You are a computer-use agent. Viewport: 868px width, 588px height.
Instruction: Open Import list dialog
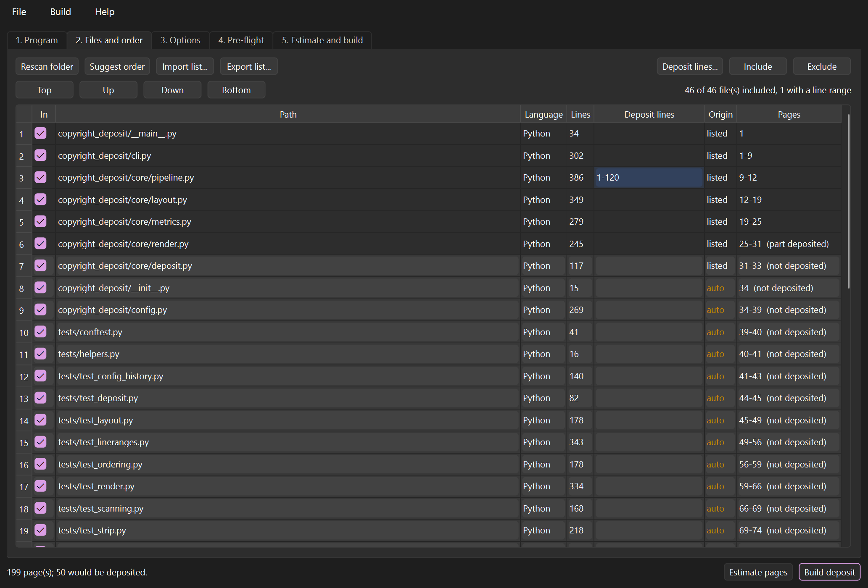[185, 66]
